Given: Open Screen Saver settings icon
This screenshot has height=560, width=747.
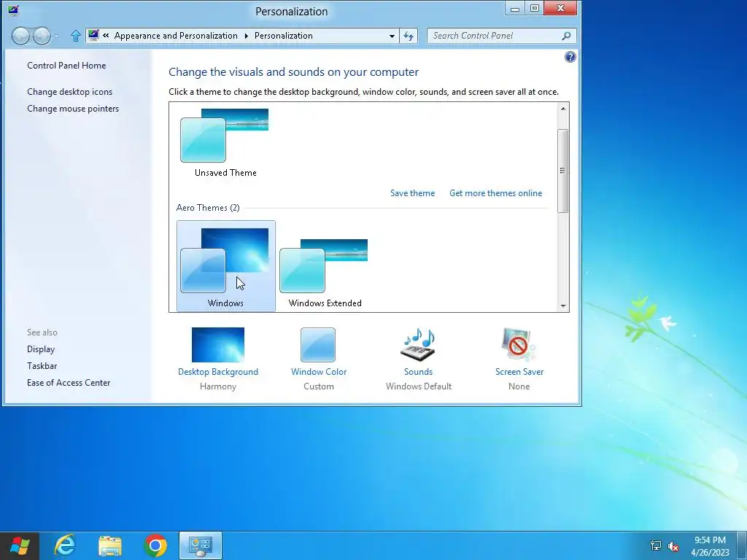Looking at the screenshot, I should click(519, 345).
